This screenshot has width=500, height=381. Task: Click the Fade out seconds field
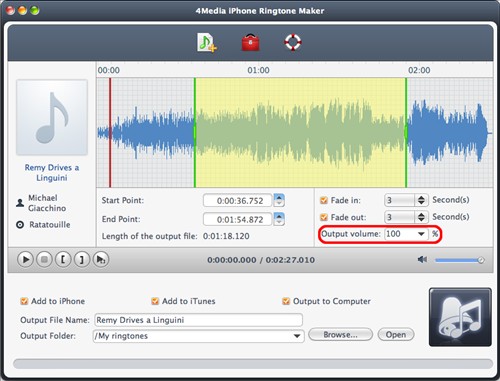click(x=400, y=217)
